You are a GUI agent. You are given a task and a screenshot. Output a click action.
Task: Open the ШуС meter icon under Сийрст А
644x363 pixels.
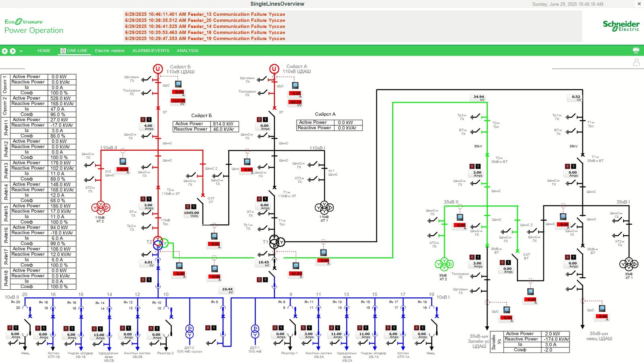point(295,85)
